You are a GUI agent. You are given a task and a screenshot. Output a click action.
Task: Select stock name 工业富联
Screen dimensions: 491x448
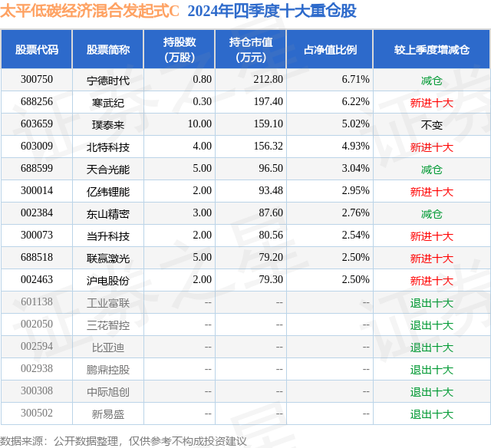(108, 303)
